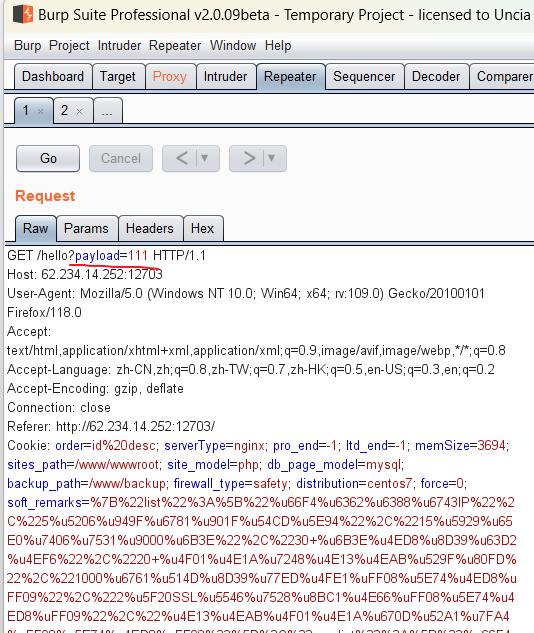Click the Accept-Language header line
This screenshot has width=534, height=633.
251,369
